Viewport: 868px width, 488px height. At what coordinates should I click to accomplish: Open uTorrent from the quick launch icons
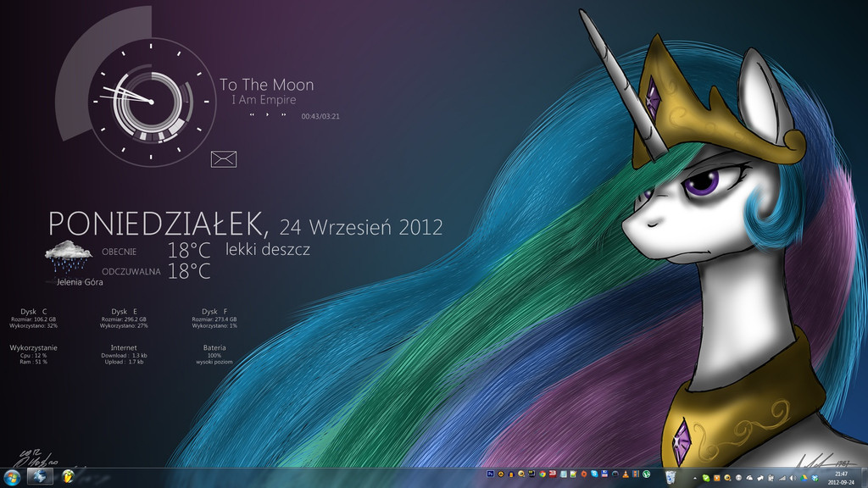coord(646,474)
